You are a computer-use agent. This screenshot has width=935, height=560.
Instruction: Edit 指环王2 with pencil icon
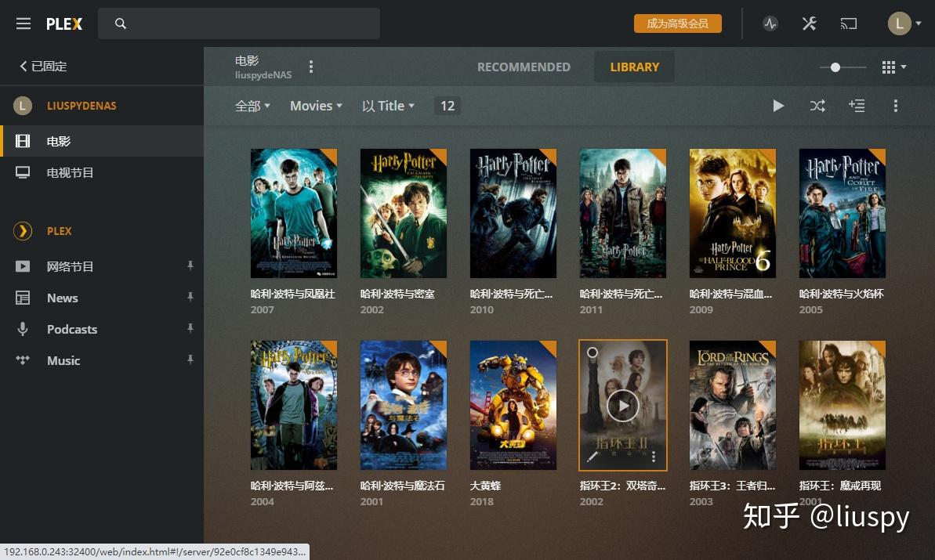593,457
